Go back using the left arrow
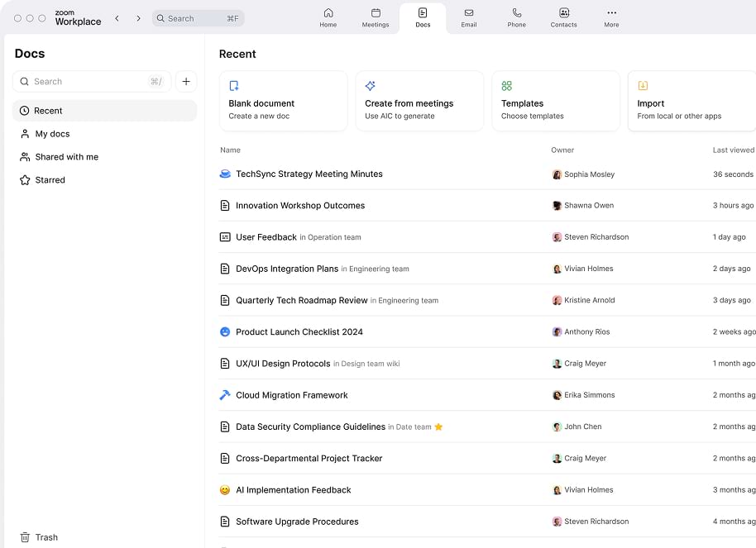Viewport: 756px width, 548px height. point(117,18)
